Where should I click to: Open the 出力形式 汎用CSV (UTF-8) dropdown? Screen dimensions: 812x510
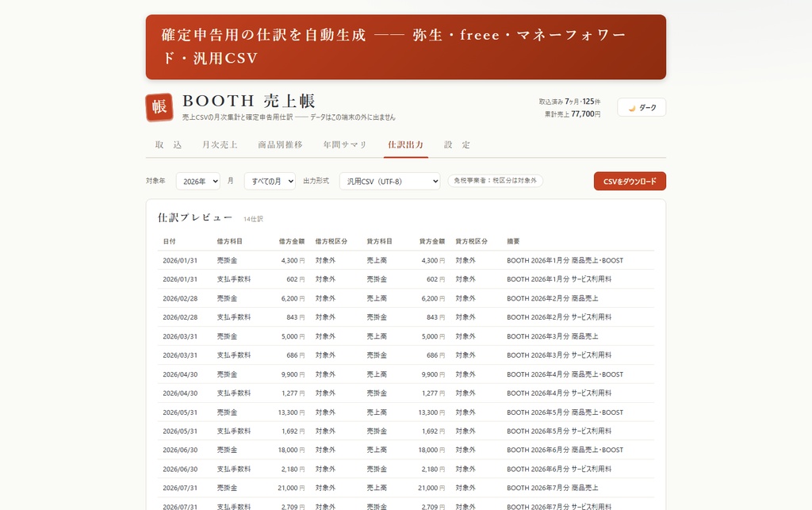click(389, 181)
